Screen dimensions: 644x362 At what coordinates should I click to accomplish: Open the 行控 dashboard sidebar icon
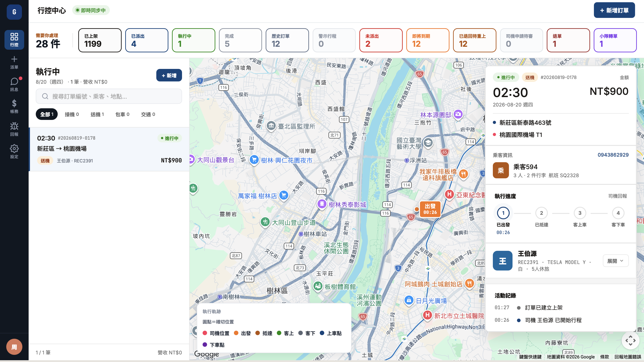pos(14,40)
